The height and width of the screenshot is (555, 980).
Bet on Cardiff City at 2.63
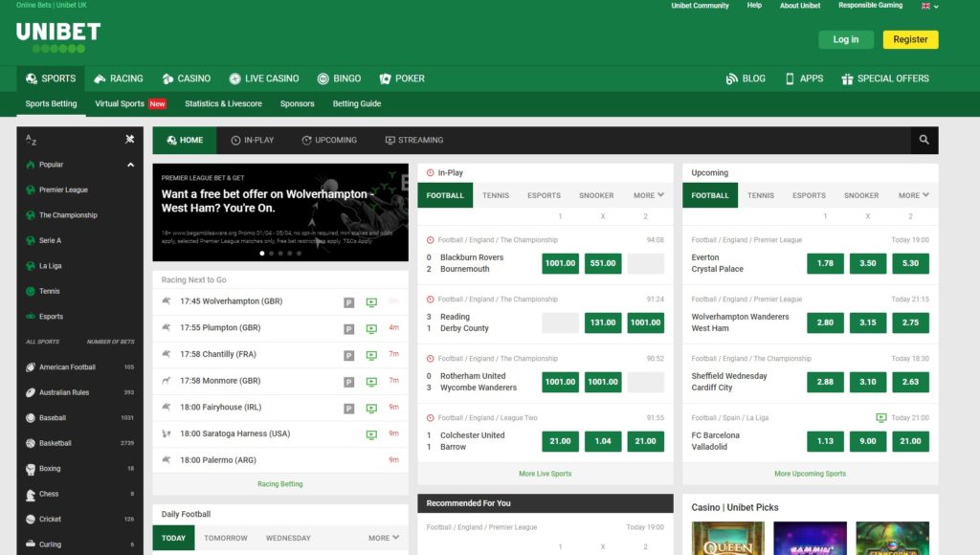pyautogui.click(x=910, y=382)
